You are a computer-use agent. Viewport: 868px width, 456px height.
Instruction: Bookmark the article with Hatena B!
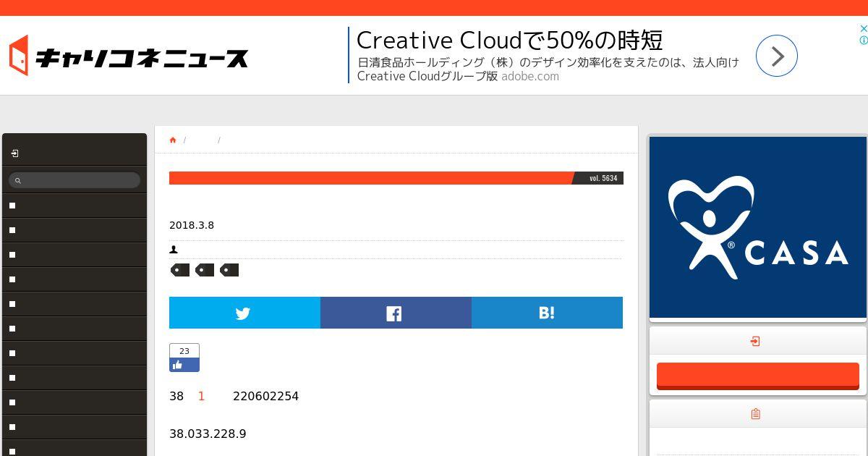(547, 313)
